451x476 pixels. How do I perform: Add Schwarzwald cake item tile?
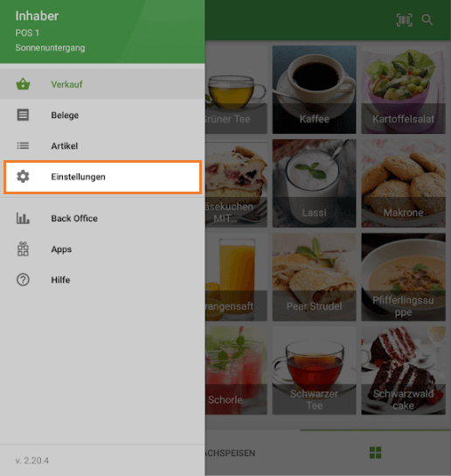404,370
